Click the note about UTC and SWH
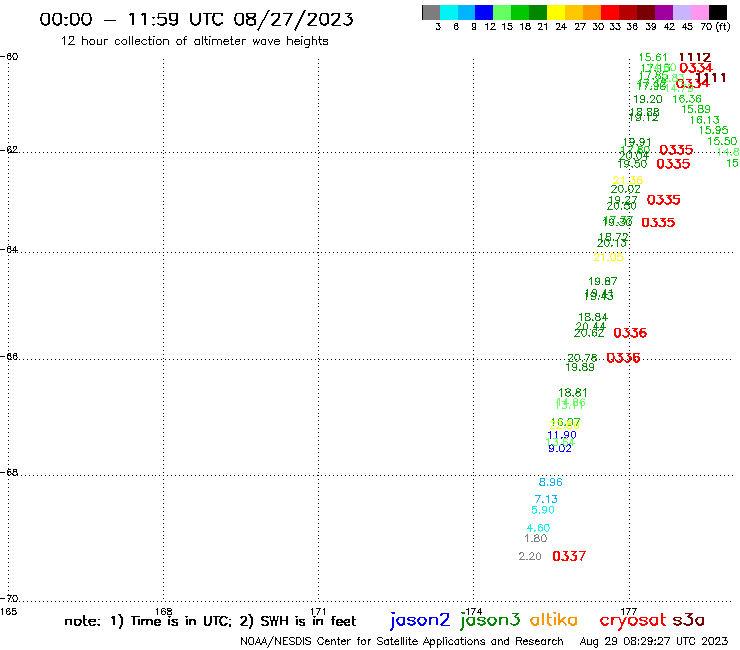 [x=210, y=621]
